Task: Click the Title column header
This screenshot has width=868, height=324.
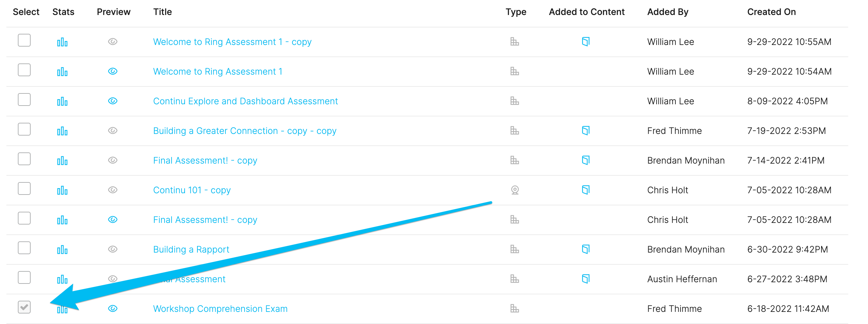Action: [162, 12]
